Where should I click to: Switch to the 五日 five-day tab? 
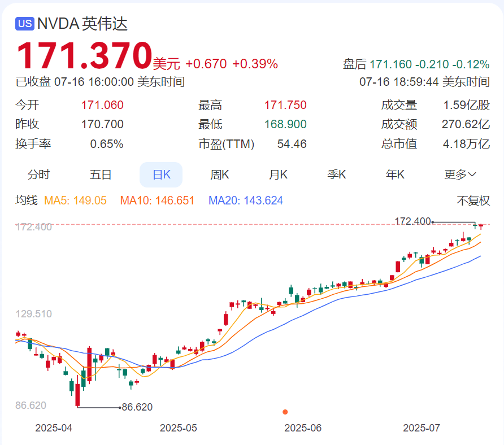point(101,174)
